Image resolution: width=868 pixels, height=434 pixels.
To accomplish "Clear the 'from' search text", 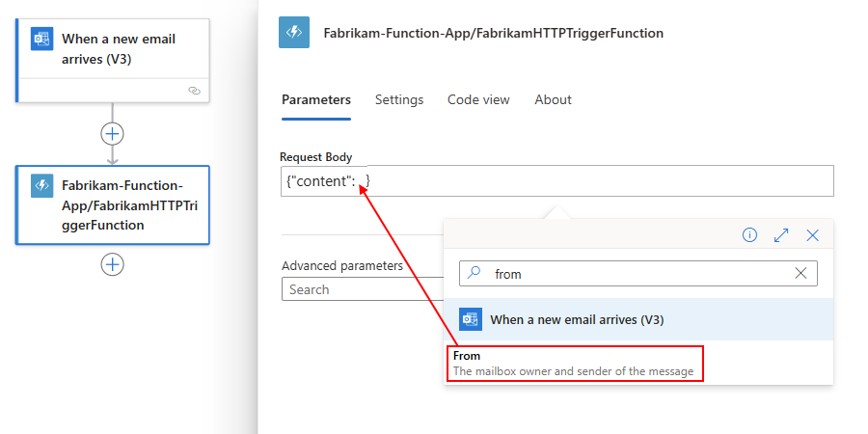I will tap(800, 274).
